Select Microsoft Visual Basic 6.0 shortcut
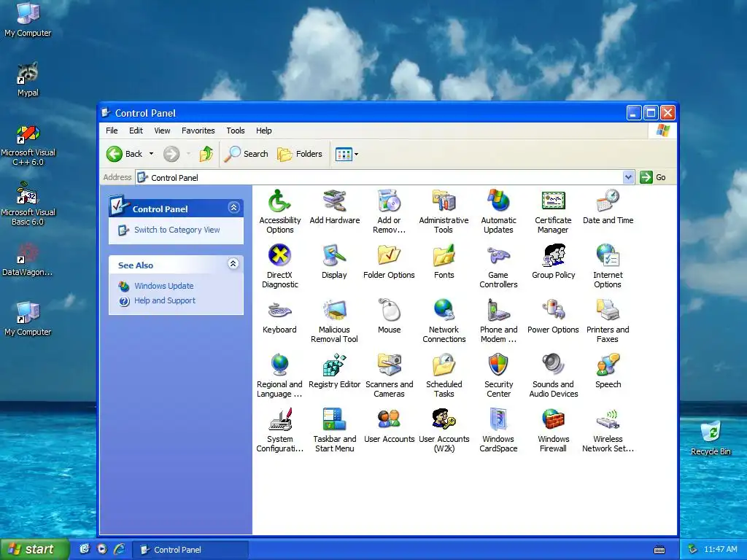The image size is (747, 560). 28,204
